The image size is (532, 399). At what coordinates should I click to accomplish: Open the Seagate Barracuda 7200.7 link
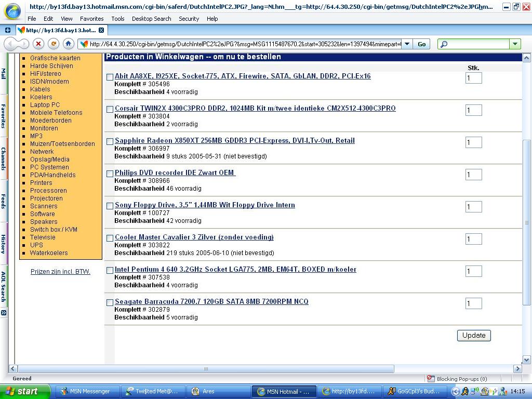[211, 302]
